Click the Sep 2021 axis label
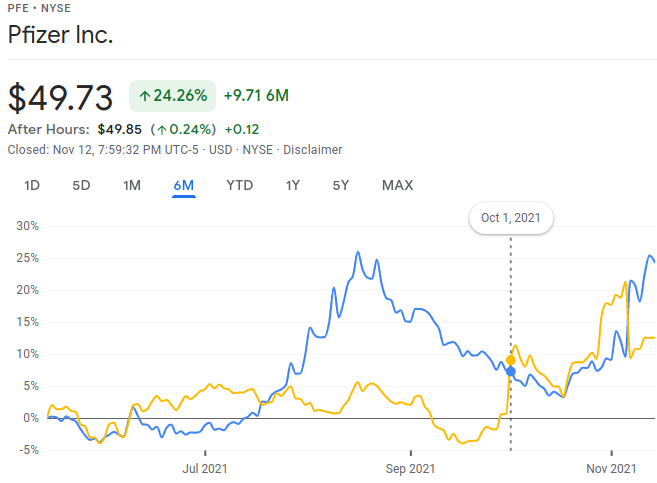Image resolution: width=657 pixels, height=483 pixels. pos(409,467)
